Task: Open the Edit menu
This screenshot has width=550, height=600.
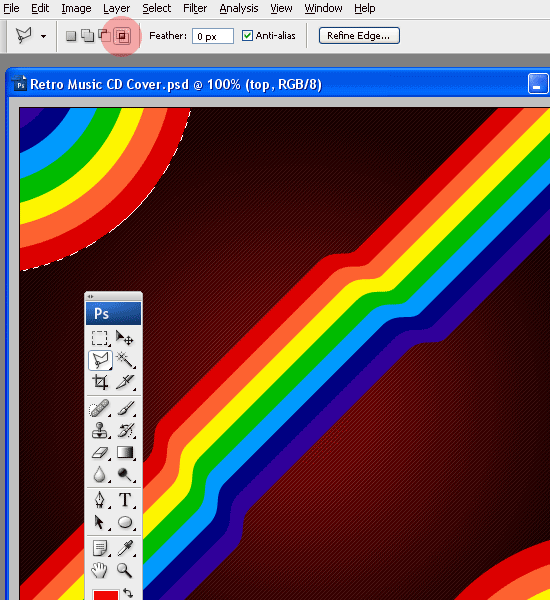Action: (40, 8)
